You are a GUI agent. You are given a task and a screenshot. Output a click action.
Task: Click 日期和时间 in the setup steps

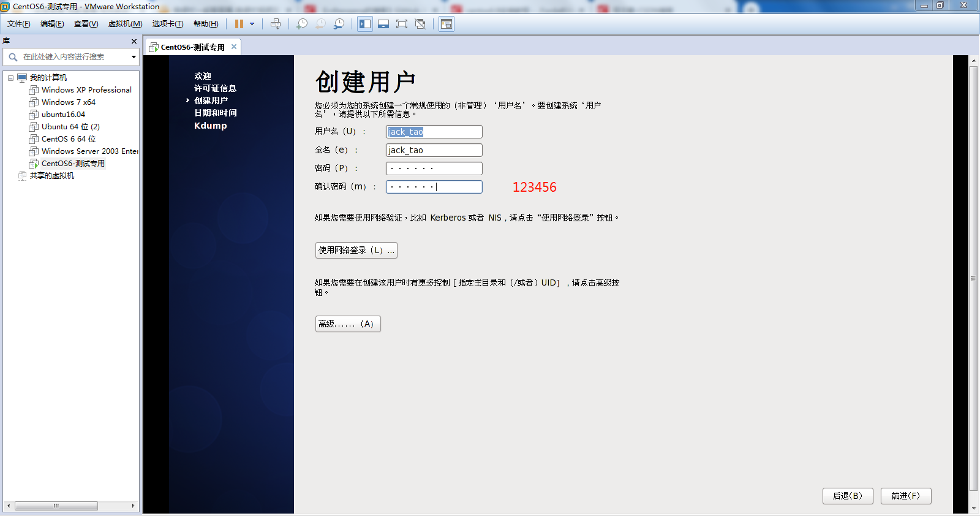pos(215,113)
